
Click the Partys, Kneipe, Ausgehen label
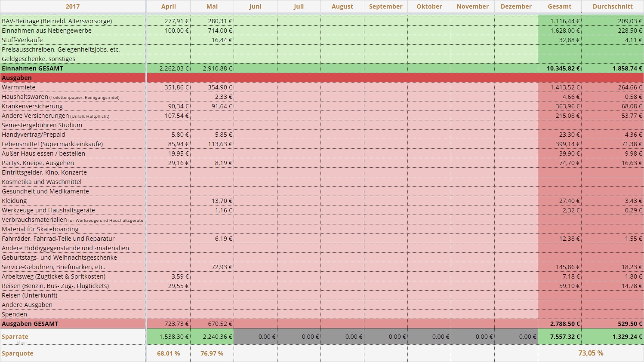(38, 163)
